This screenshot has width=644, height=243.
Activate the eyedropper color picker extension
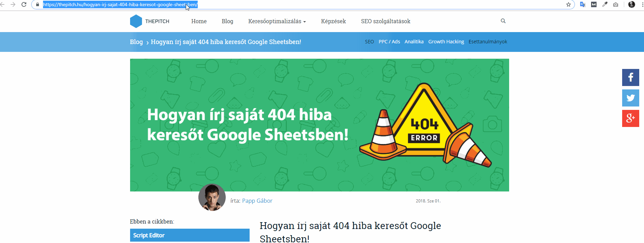coord(605,4)
